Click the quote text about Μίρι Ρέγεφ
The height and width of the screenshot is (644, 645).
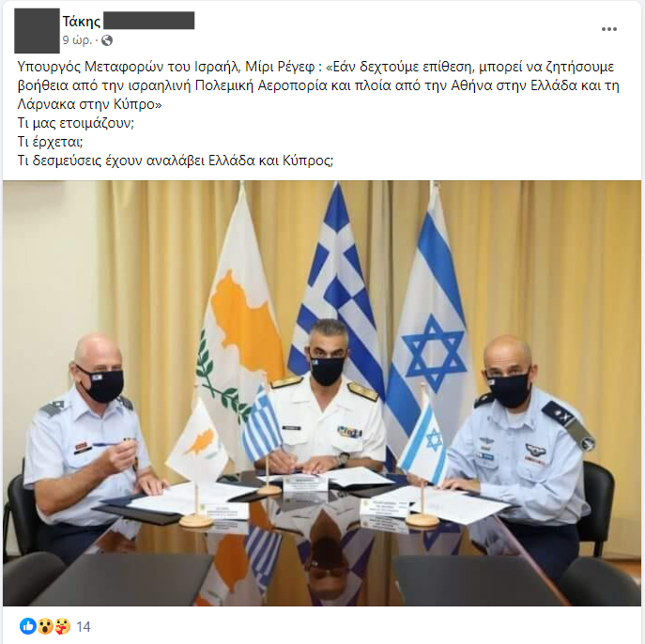[318, 85]
